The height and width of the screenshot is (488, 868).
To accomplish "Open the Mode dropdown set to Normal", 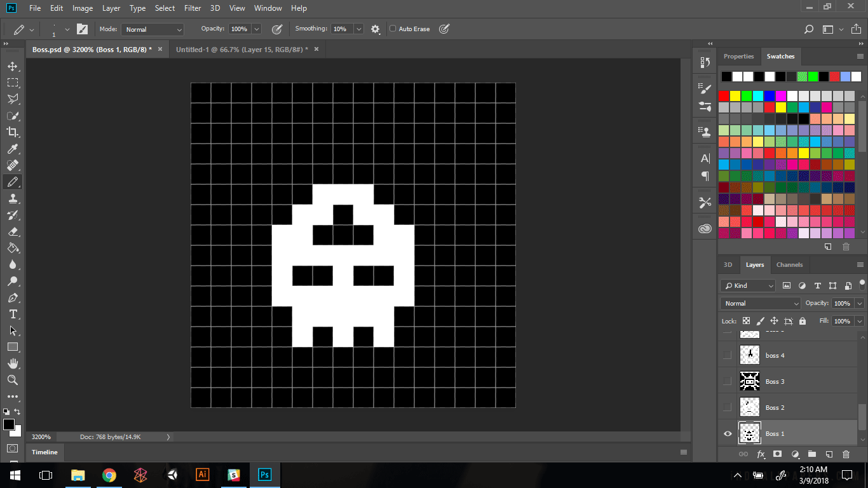I will tap(153, 29).
